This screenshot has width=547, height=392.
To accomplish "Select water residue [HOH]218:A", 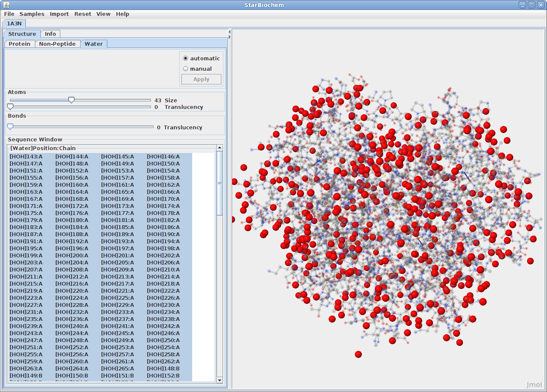I will [x=163, y=284].
